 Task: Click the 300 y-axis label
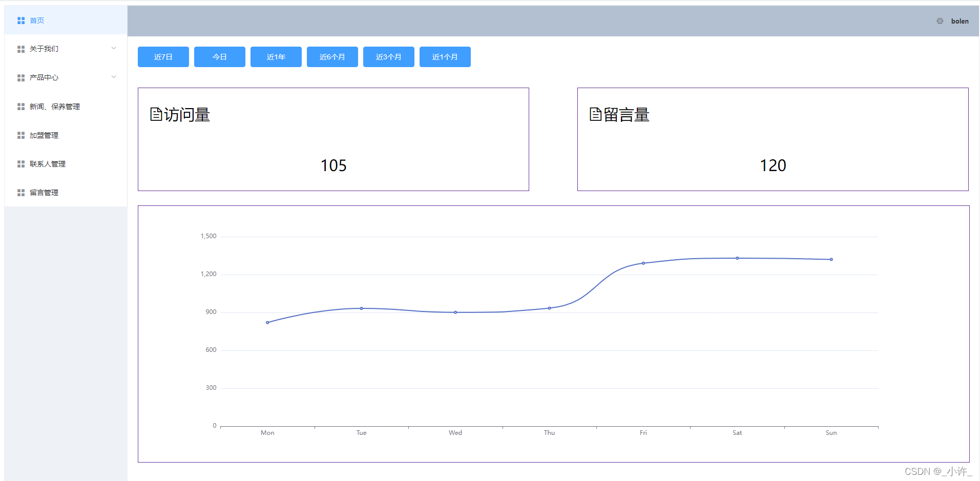(211, 388)
